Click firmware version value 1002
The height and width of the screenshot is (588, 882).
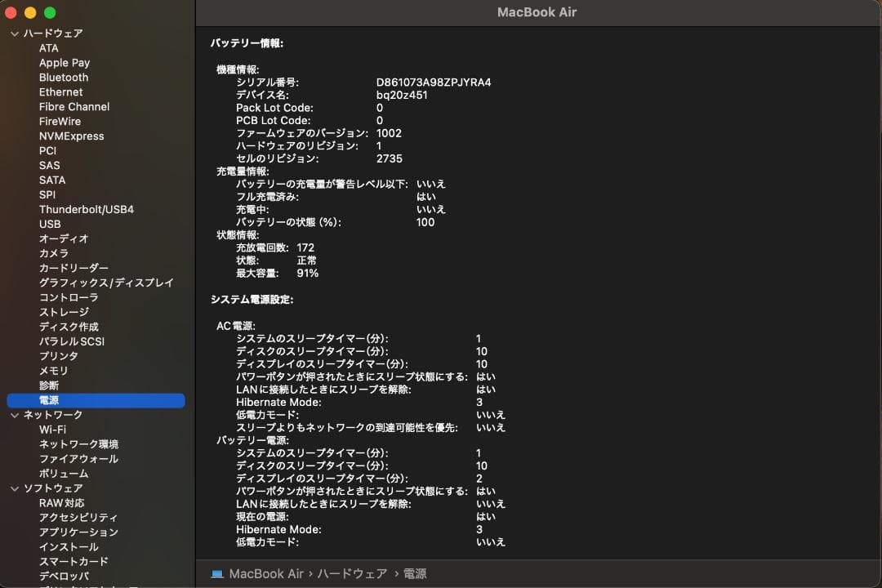pyautogui.click(x=389, y=133)
